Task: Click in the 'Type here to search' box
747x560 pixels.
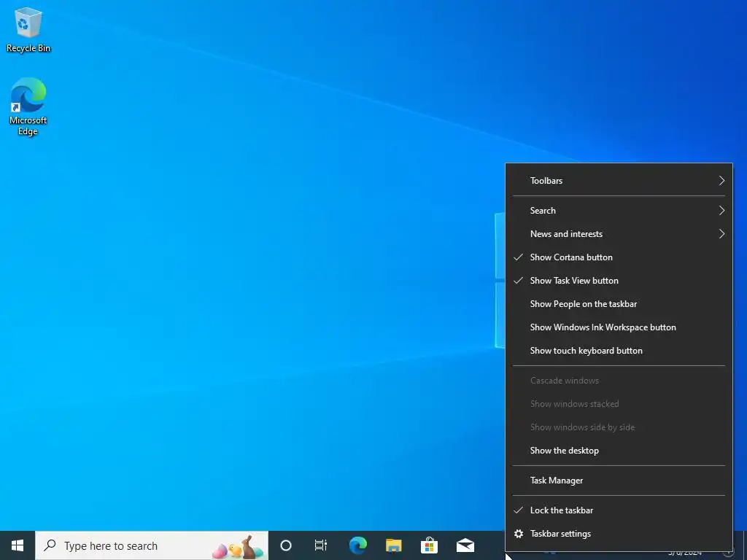Action: click(x=152, y=545)
